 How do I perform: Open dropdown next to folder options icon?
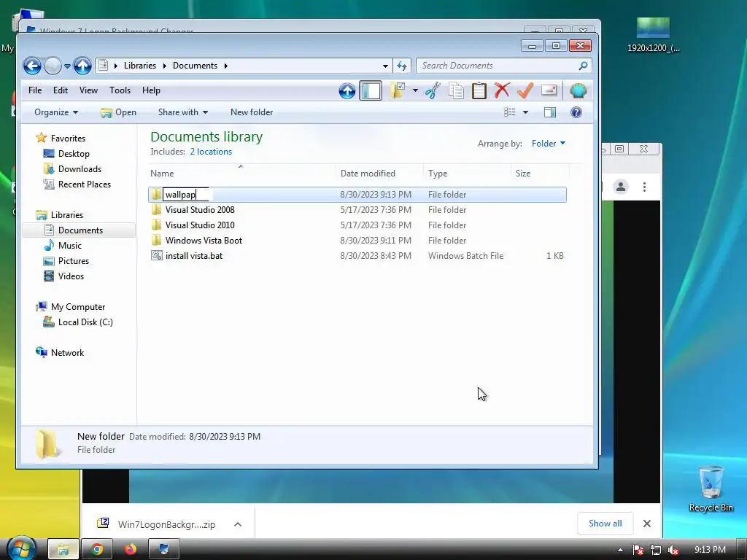[415, 90]
